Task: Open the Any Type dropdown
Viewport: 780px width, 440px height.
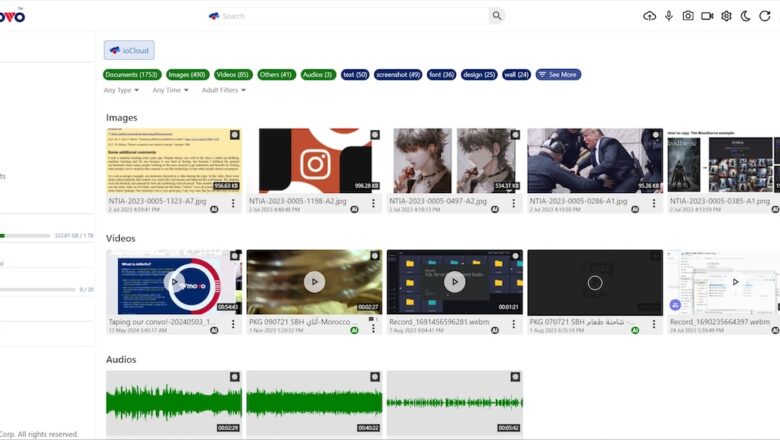Action: tap(121, 90)
